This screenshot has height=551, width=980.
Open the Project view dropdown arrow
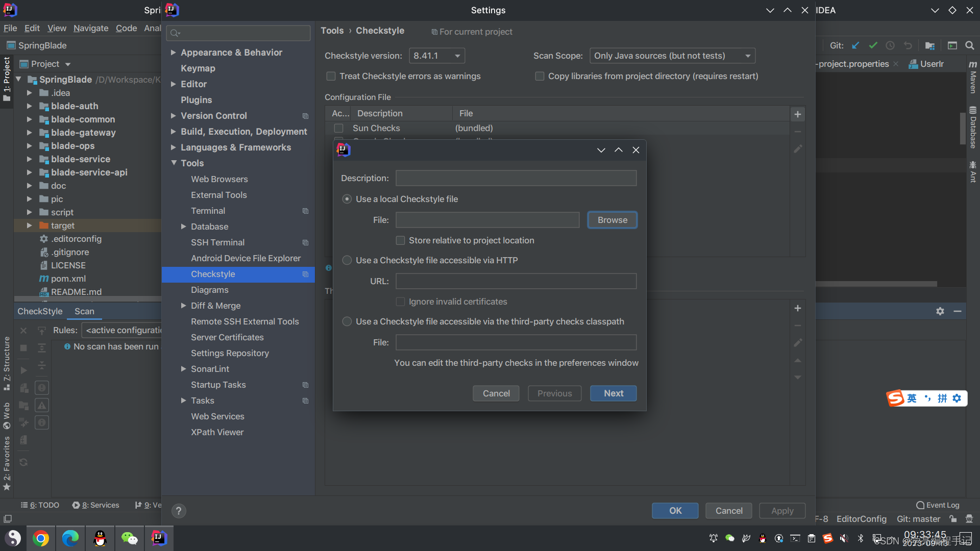point(68,64)
